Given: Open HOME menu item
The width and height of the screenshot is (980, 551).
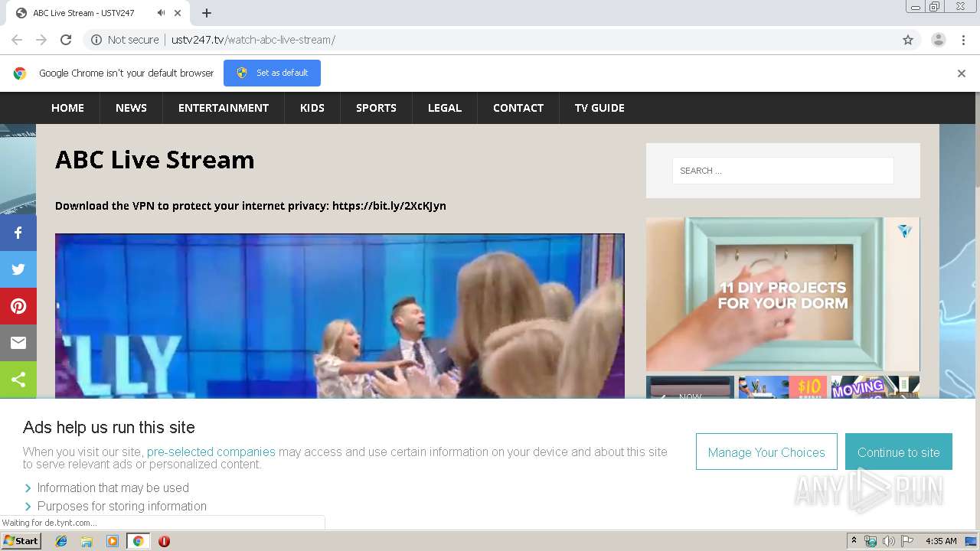Looking at the screenshot, I should click(67, 108).
